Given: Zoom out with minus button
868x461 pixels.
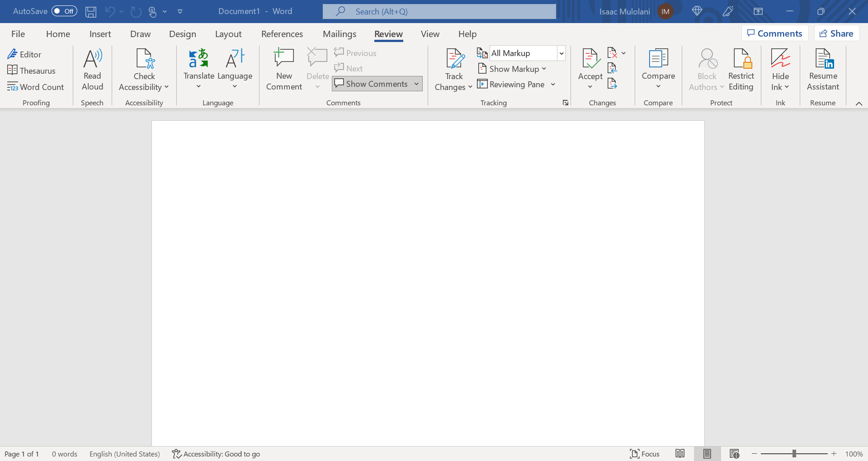Looking at the screenshot, I should 754,454.
